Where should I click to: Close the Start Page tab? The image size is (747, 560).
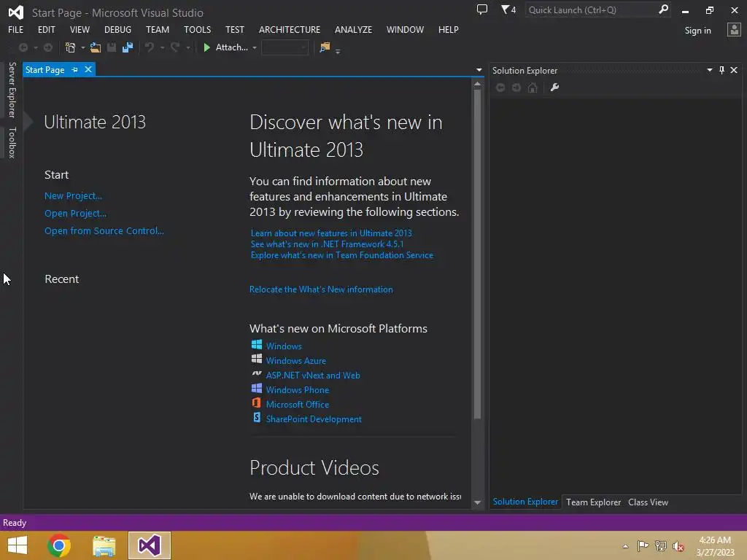[88, 69]
